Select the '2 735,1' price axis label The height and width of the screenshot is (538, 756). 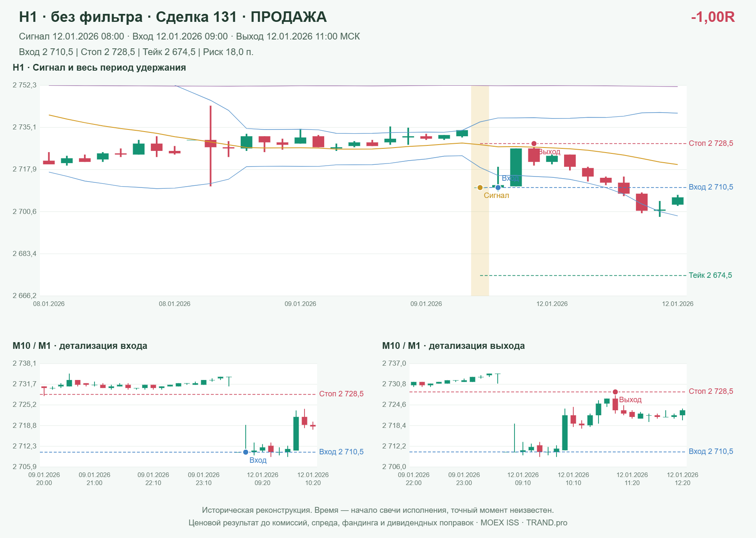click(24, 127)
